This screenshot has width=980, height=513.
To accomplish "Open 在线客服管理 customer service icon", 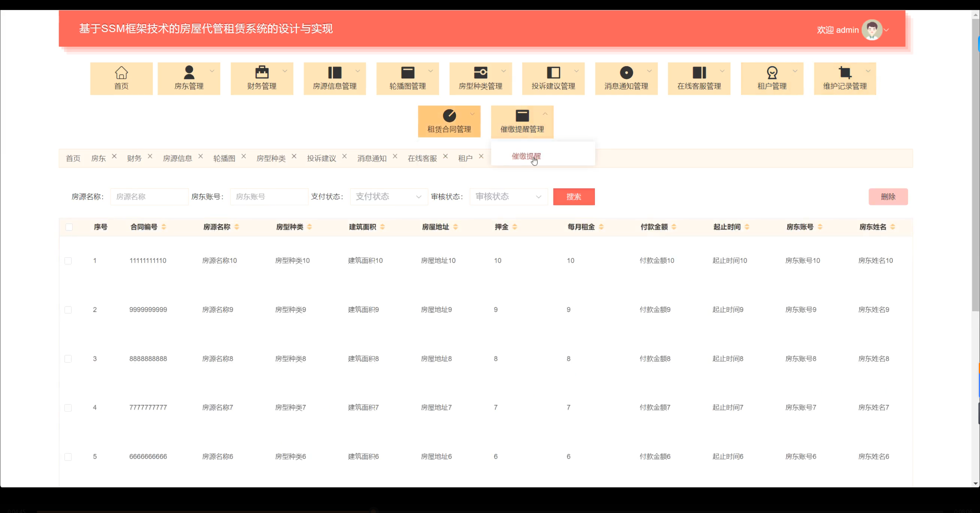I will click(699, 73).
